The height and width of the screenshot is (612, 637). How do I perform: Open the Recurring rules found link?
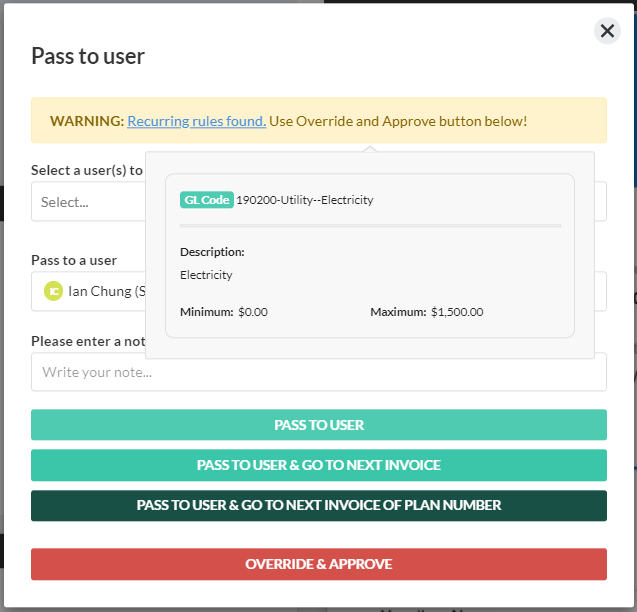[196, 121]
